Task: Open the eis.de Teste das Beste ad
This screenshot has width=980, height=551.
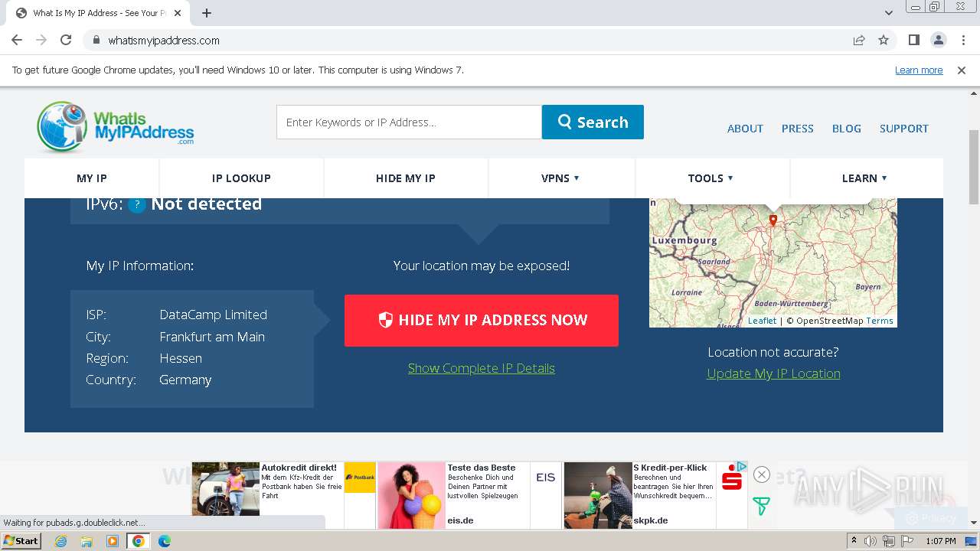Action: click(x=469, y=495)
